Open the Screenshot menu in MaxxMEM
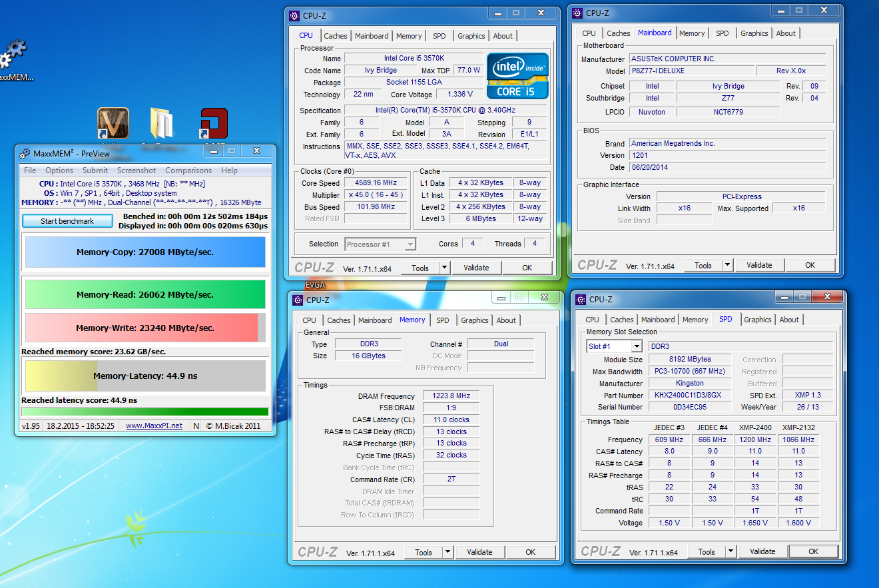The image size is (879, 588). pyautogui.click(x=137, y=170)
